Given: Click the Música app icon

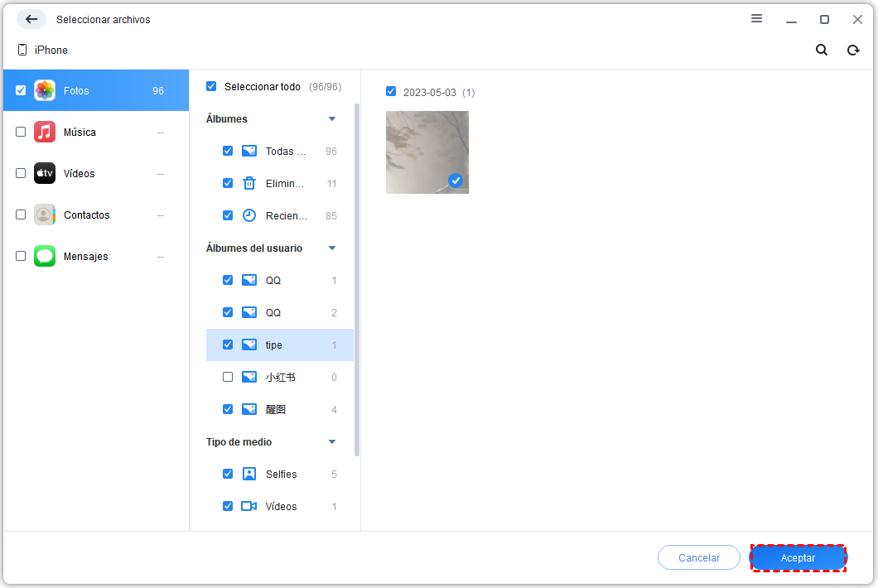Looking at the screenshot, I should point(45,133).
